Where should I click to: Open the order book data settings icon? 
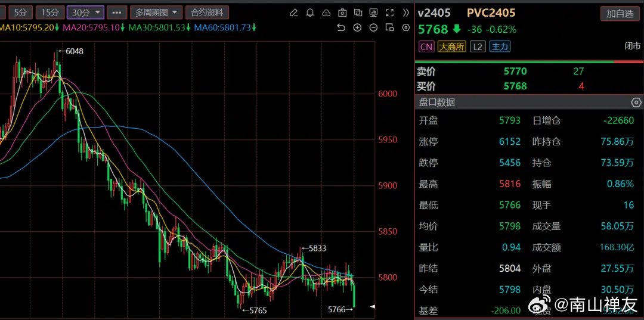(x=636, y=102)
